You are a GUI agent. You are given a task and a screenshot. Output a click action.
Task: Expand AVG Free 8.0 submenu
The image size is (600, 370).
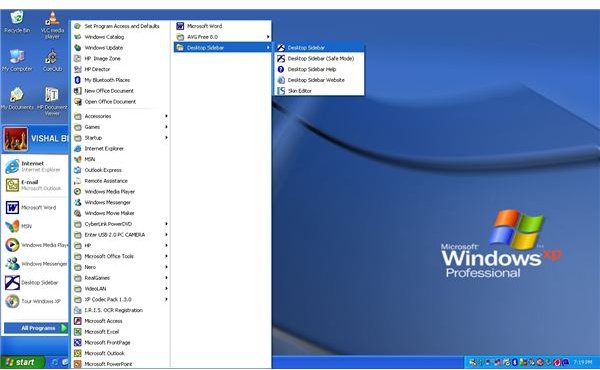click(x=222, y=37)
